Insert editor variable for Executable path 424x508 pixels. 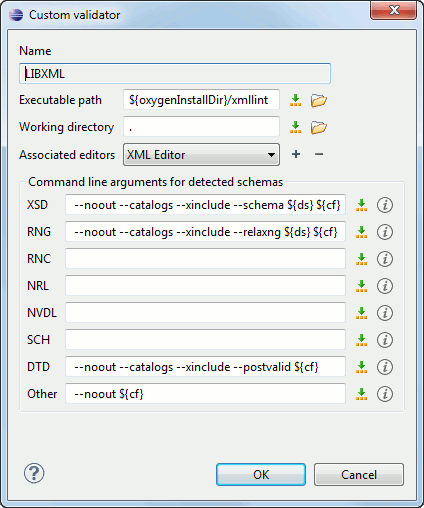click(x=295, y=100)
